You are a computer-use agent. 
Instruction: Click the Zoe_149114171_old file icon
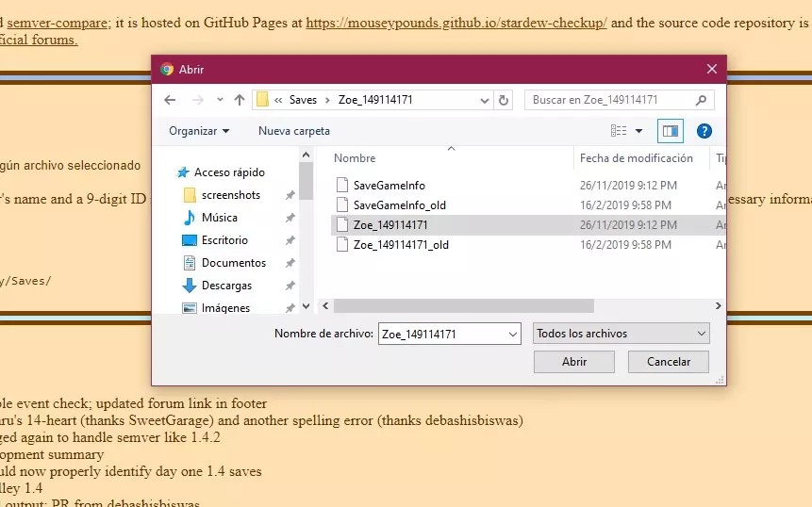[x=341, y=244]
